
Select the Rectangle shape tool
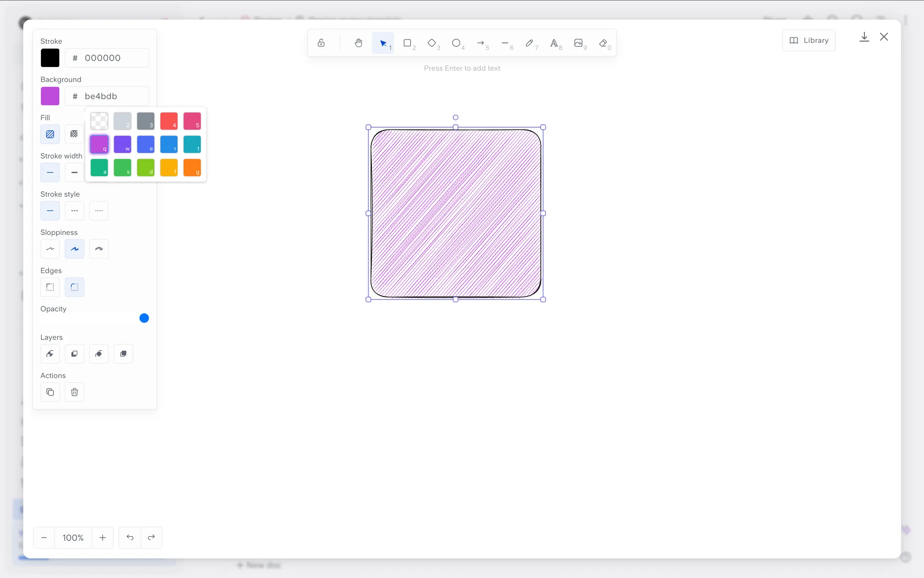pos(407,43)
